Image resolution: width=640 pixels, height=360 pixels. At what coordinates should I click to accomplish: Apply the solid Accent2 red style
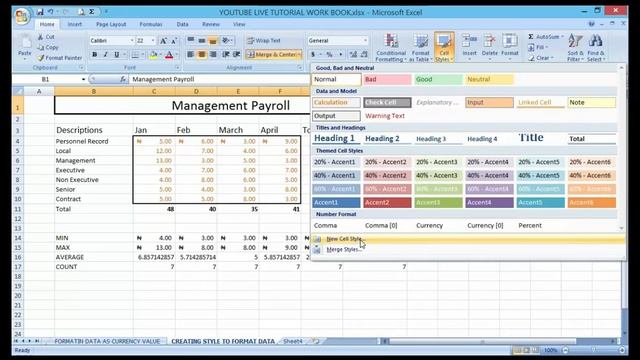[x=387, y=202]
